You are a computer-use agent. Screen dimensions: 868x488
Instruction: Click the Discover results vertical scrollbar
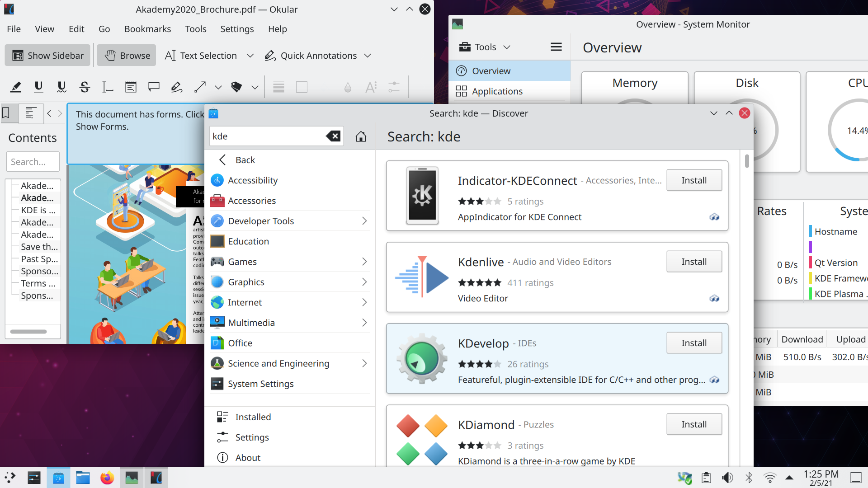(x=747, y=161)
